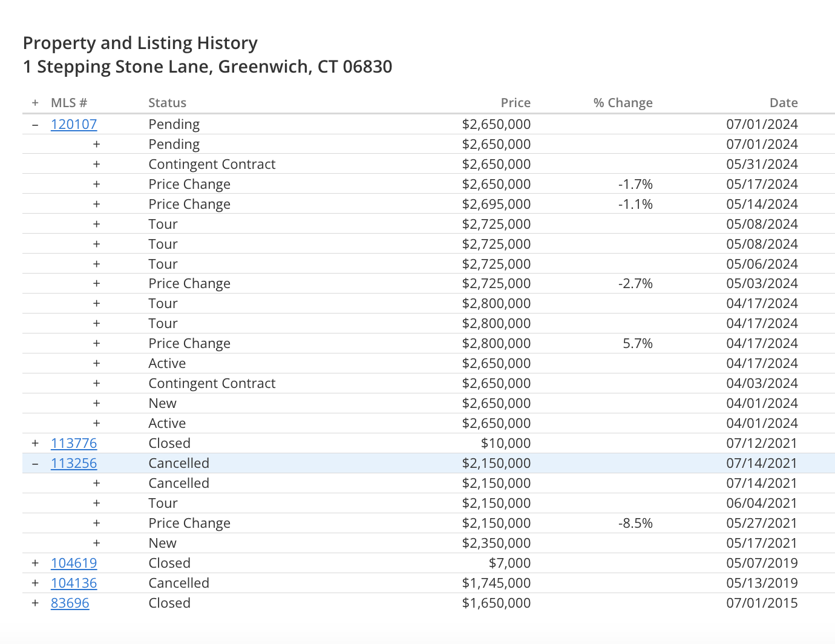Click the $1,745,000 price cell

496,583
